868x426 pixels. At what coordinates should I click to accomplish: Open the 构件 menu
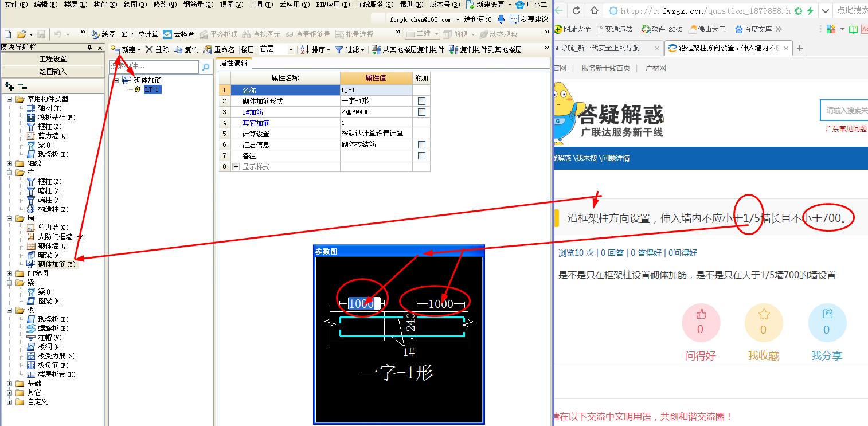(x=105, y=5)
